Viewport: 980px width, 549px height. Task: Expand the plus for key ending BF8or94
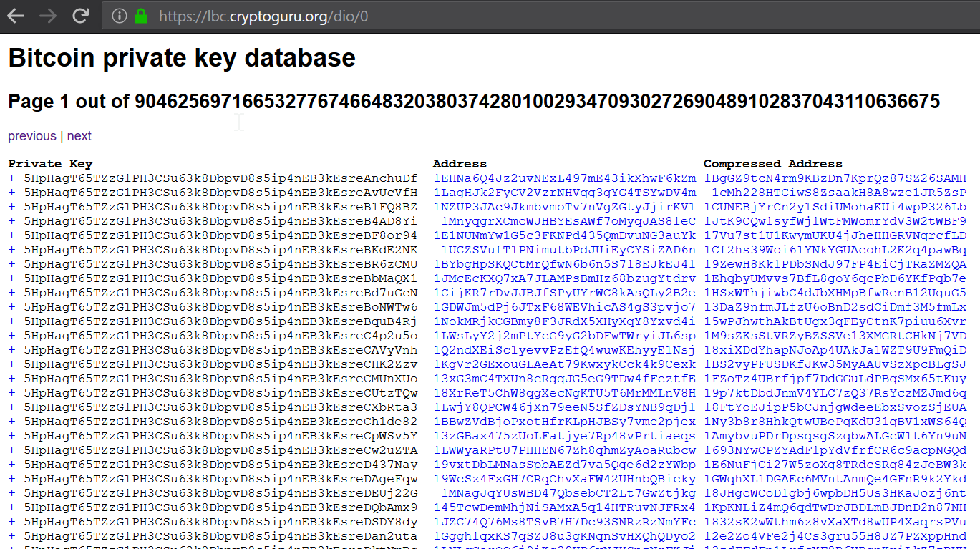coord(11,235)
